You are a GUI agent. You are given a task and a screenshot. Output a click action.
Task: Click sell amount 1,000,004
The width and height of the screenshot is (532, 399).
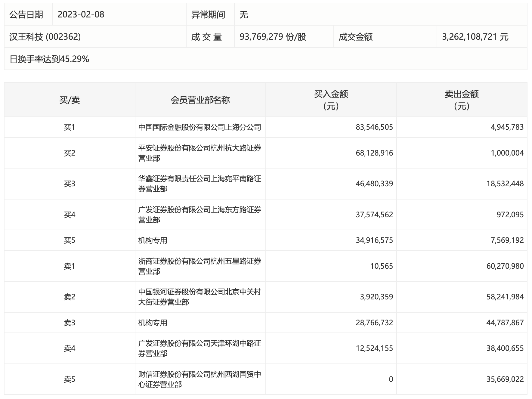pos(507,153)
